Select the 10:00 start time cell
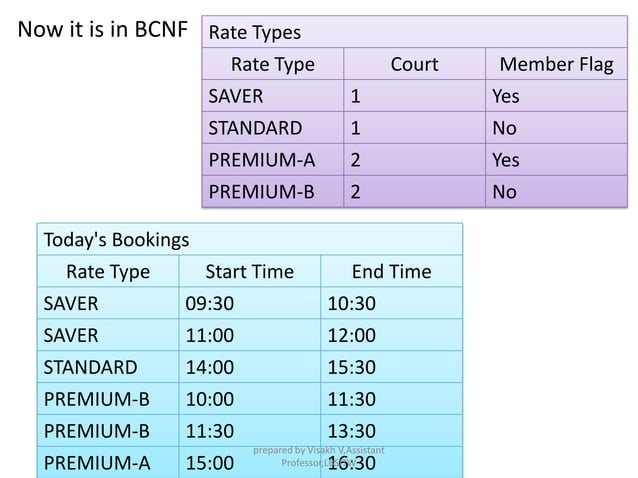This screenshot has width=638, height=478. pos(249,399)
